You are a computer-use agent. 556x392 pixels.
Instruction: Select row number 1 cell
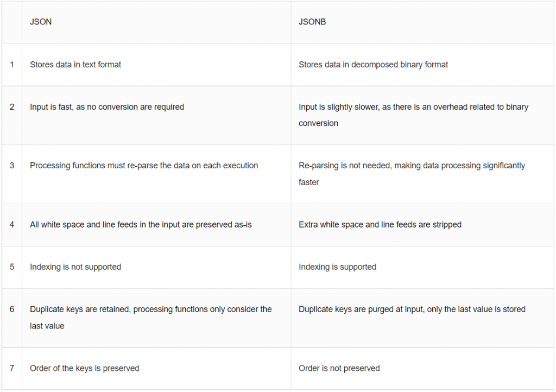(12, 65)
